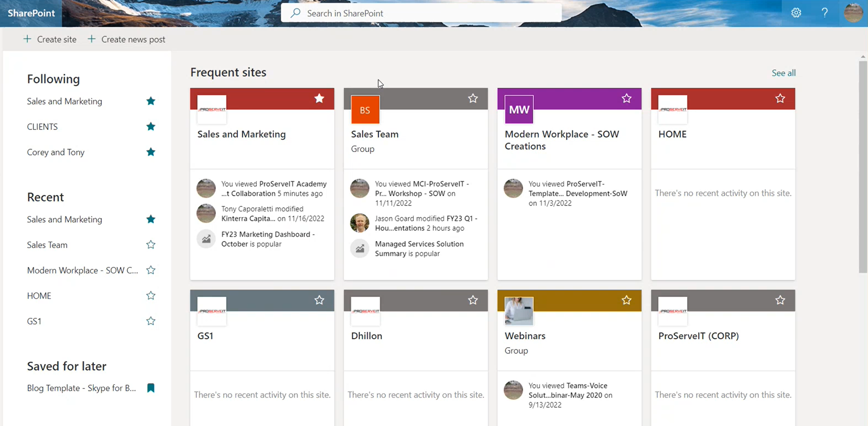Open the help question mark icon

coord(824,13)
